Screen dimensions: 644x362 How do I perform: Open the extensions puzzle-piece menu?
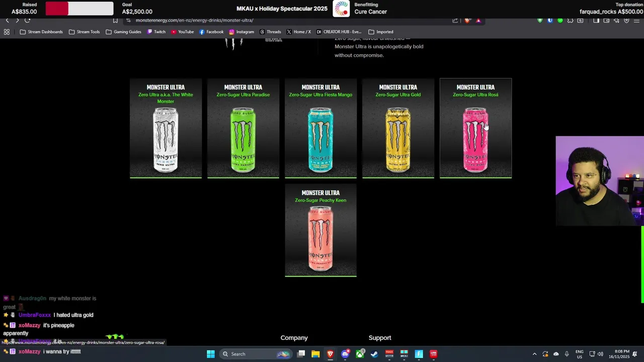point(570,21)
